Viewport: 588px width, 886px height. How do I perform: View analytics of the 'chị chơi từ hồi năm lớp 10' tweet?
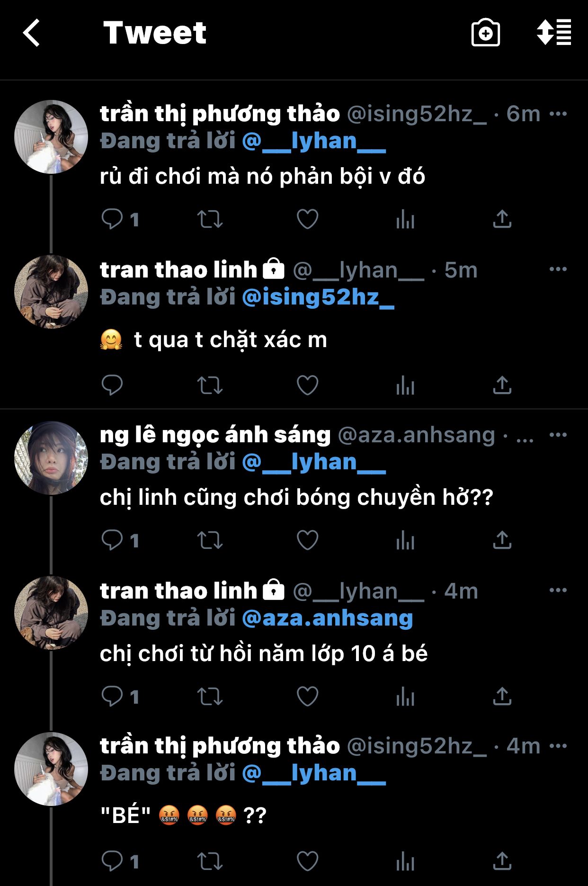click(x=405, y=697)
